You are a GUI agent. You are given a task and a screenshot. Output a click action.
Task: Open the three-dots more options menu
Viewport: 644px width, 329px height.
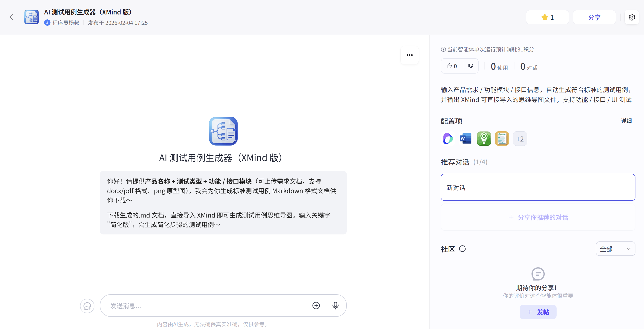click(409, 55)
